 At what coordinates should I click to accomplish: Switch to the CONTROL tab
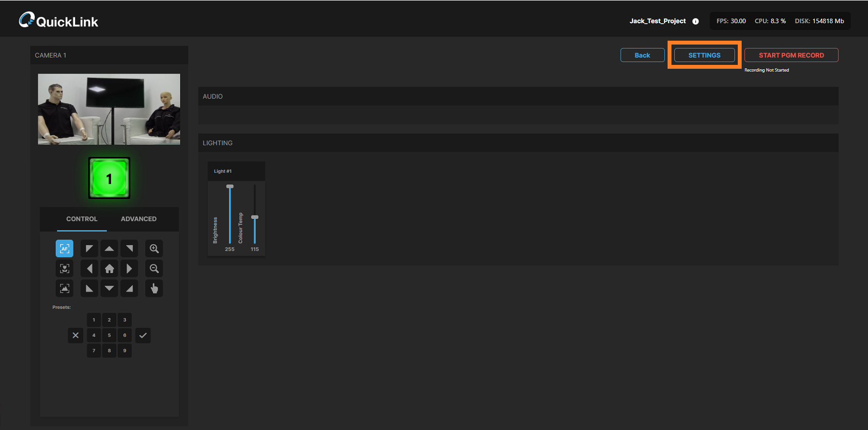click(x=82, y=219)
